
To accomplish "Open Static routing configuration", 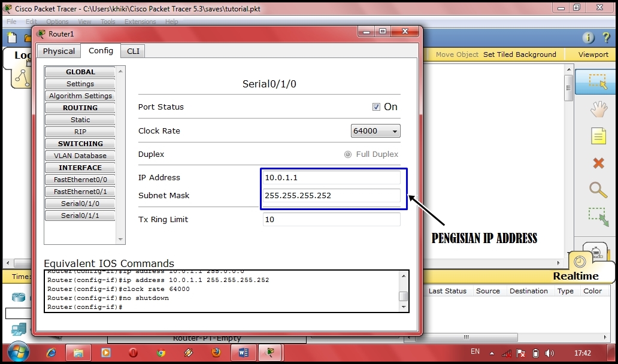I will (80, 120).
